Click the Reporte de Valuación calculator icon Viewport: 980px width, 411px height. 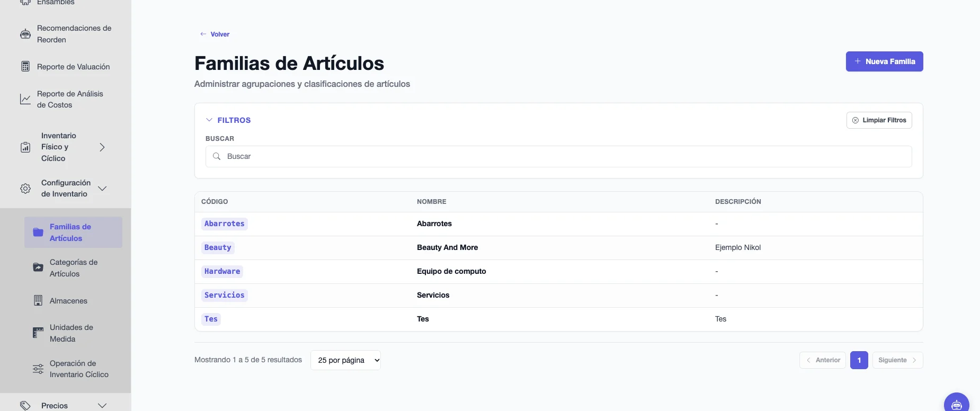pyautogui.click(x=25, y=66)
